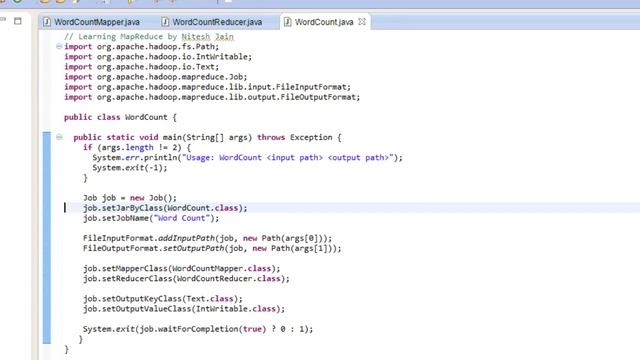Click the job.setReducerClass line

186,279
